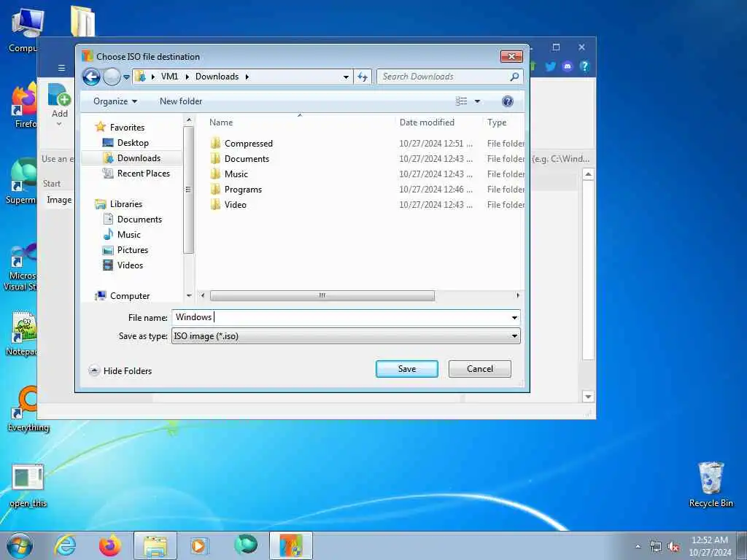
Task: Click the VM1 breadcrumb in the address bar
Action: pos(169,76)
